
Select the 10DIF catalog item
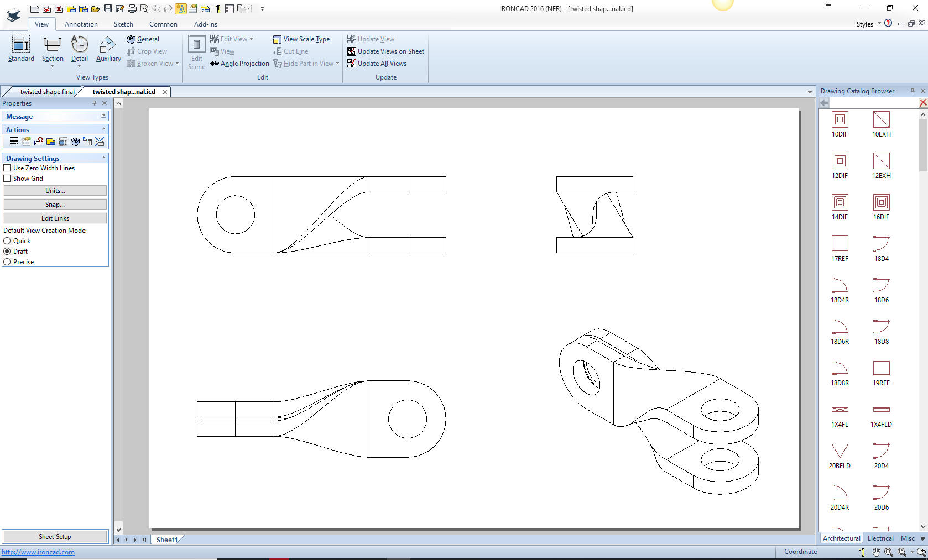[x=840, y=124]
